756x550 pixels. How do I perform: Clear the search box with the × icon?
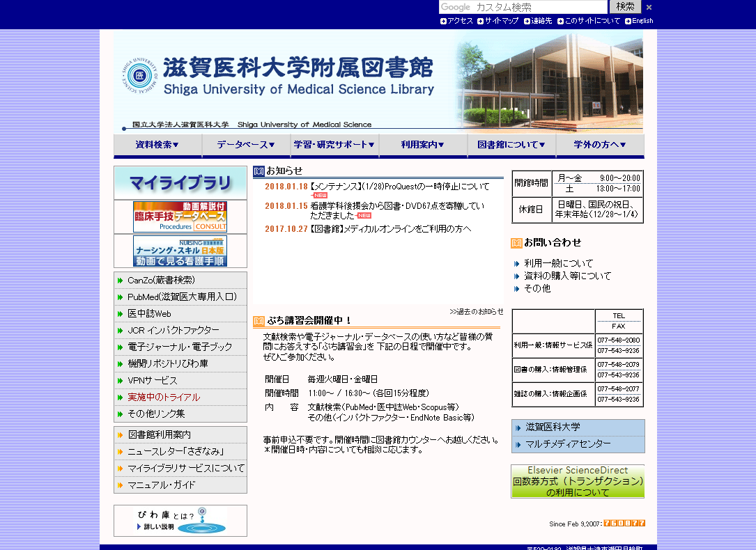coord(649,7)
